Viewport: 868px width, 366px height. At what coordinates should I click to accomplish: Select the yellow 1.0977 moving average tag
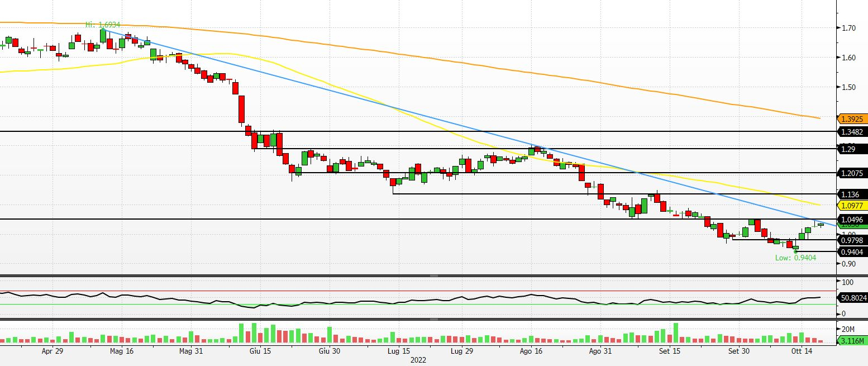(852, 206)
